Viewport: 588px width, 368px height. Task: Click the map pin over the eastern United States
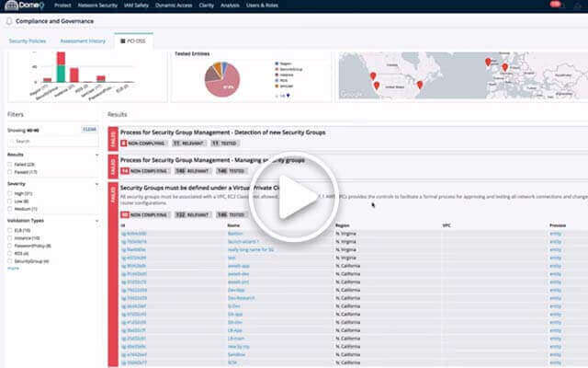tap(419, 85)
